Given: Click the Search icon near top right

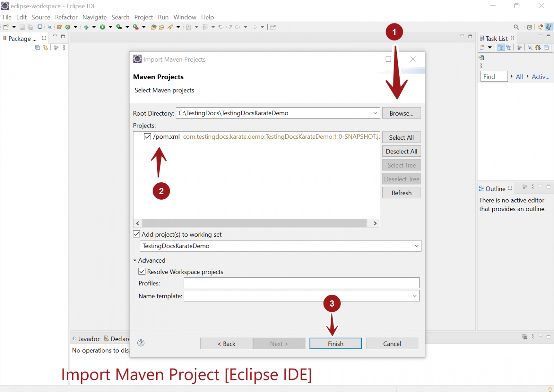Looking at the screenshot, I should [x=516, y=27].
